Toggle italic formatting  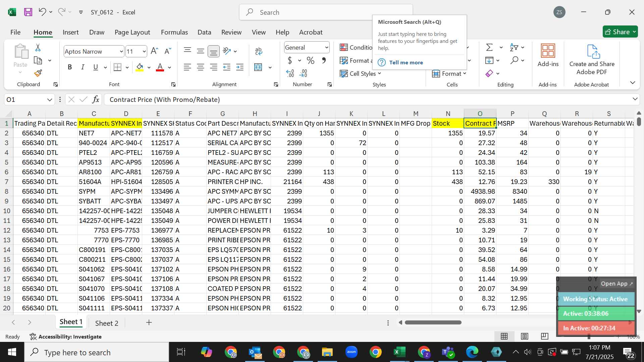point(83,67)
